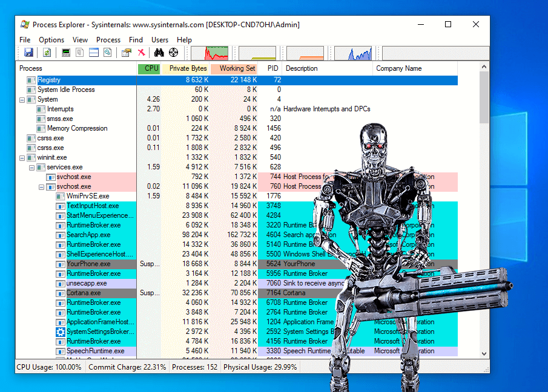Toggle the Show Lower Pane toolbar button
The height and width of the screenshot is (392, 548).
coord(94,53)
